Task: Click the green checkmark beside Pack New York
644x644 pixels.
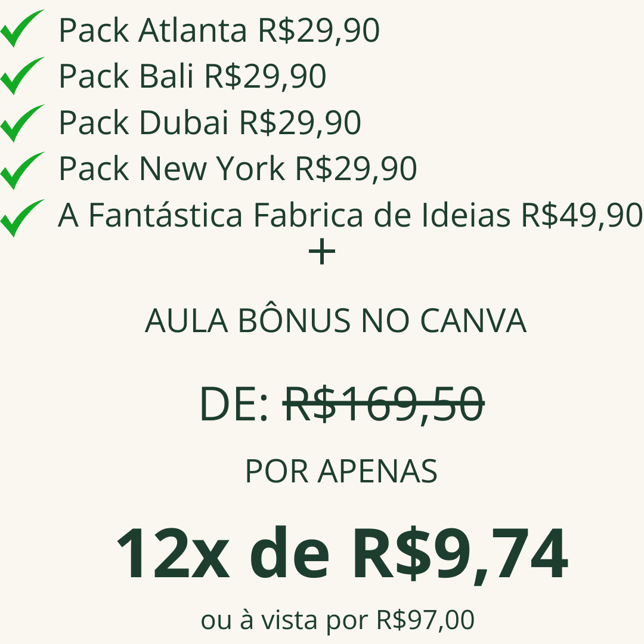Action: coord(22,171)
